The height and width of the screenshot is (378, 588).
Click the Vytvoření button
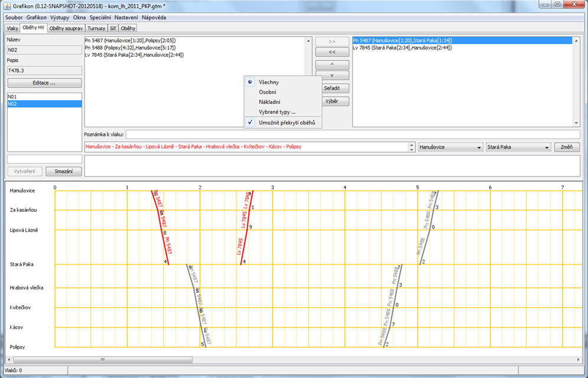click(x=25, y=172)
